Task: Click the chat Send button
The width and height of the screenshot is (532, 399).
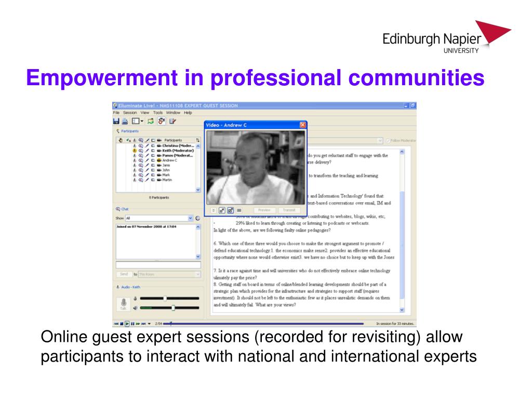Action: click(124, 274)
